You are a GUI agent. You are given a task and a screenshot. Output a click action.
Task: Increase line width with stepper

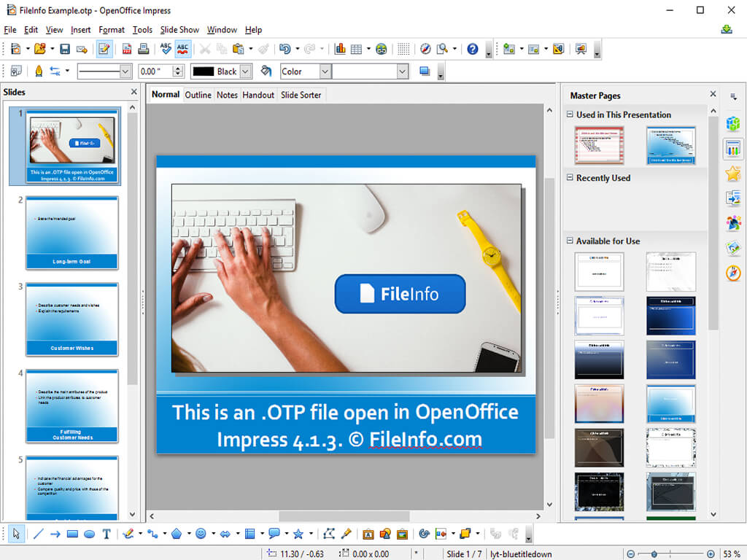click(178, 69)
